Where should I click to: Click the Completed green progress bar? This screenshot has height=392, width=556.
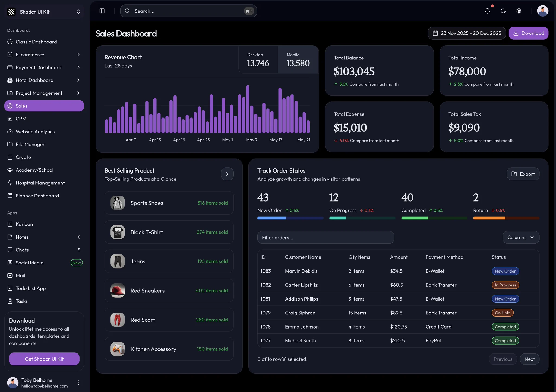434,218
